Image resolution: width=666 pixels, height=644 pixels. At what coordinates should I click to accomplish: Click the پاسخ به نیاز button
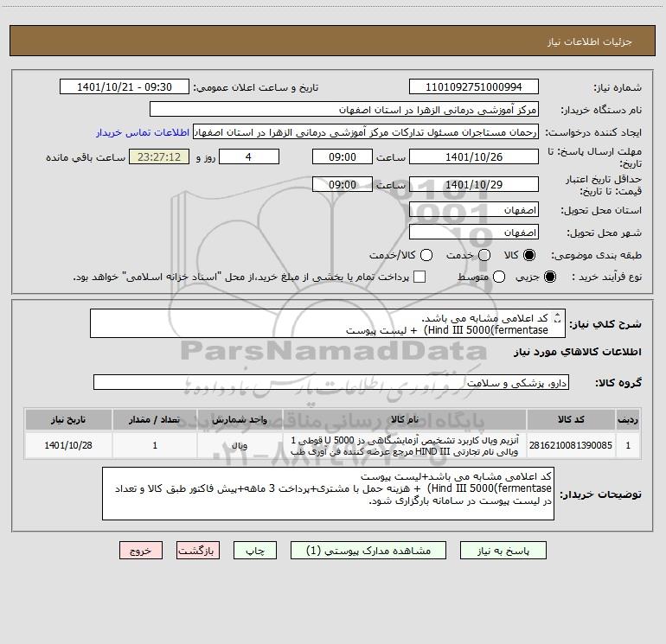click(503, 551)
